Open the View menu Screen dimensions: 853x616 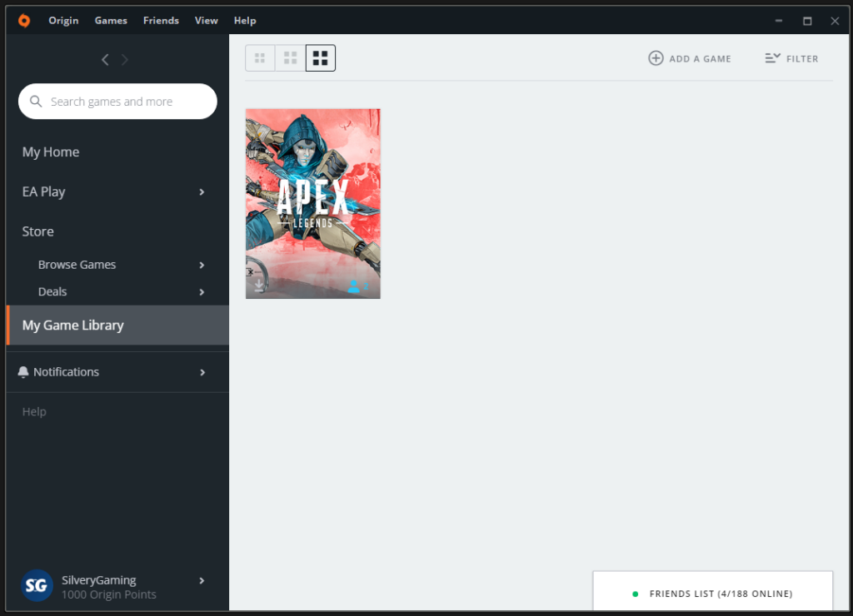[207, 21]
